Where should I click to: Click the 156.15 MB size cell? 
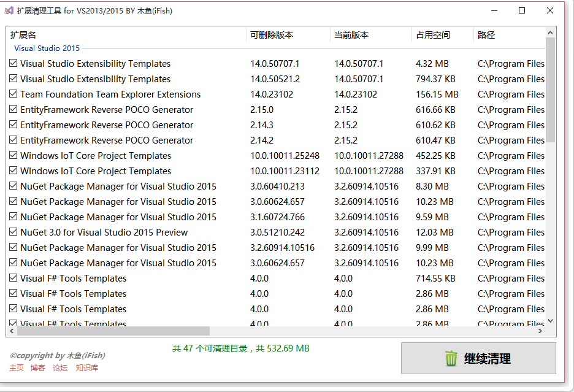click(437, 94)
